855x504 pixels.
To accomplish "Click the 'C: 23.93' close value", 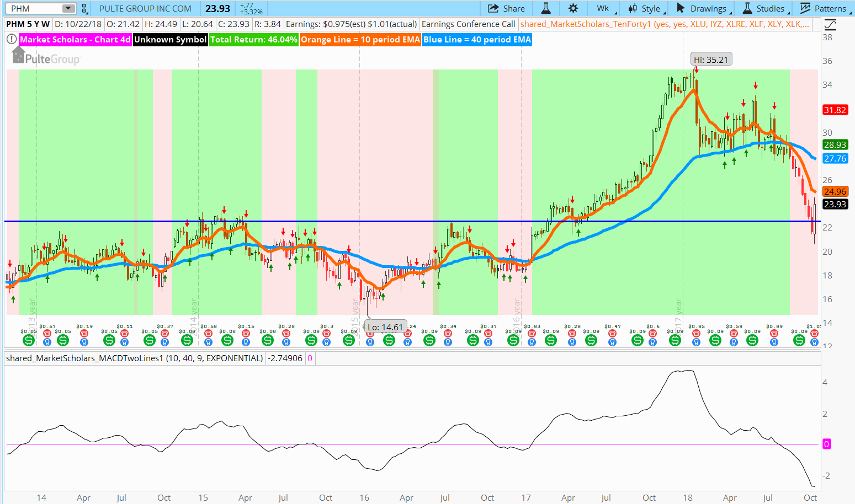I will click(234, 24).
